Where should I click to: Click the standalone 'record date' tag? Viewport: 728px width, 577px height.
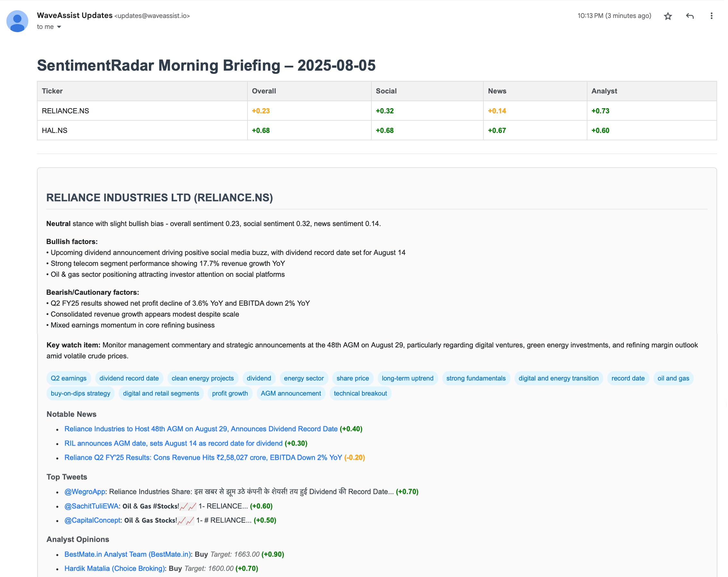[x=628, y=378]
